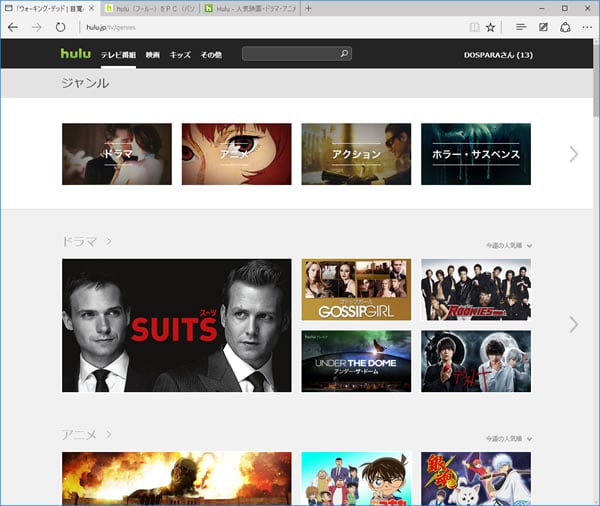This screenshot has width=600, height=506.
Task: Make a web note
Action: (x=543, y=27)
